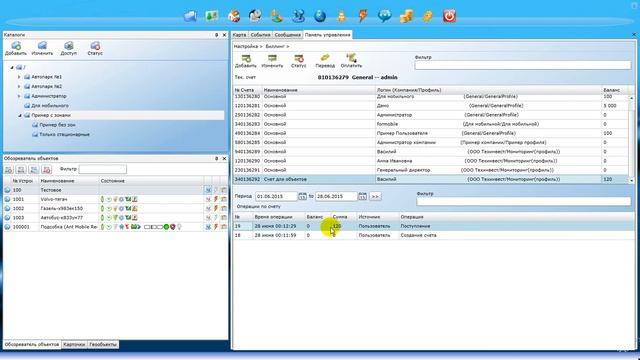This screenshot has width=640, height=360.
Task: Expand the Администратор tree node
Action: coord(19,96)
